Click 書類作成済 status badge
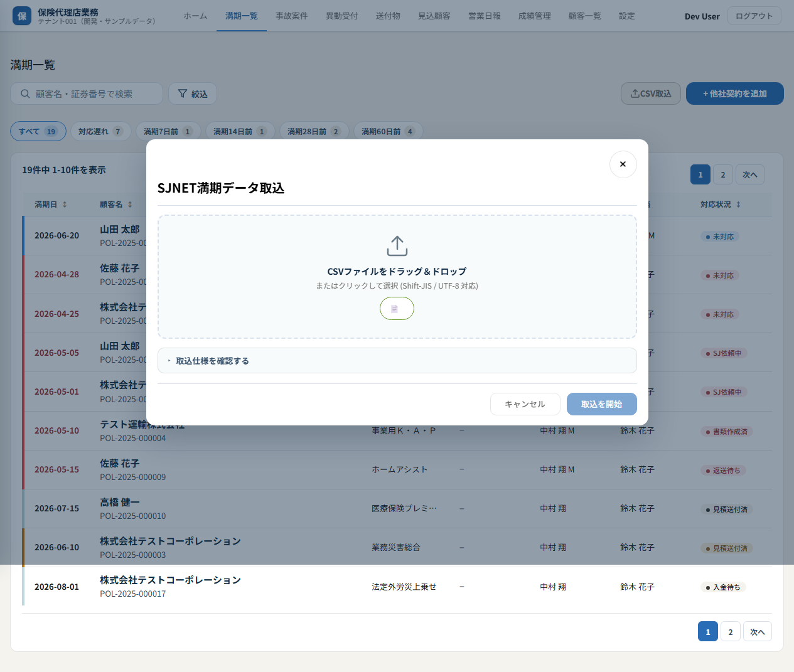The height and width of the screenshot is (672, 794). 727,432
